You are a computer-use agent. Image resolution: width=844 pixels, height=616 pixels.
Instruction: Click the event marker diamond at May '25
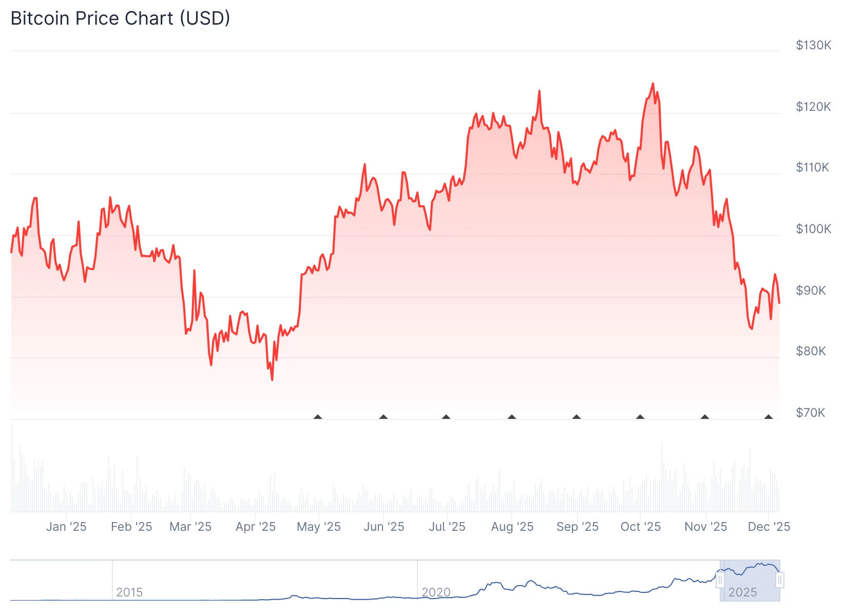pos(318,417)
